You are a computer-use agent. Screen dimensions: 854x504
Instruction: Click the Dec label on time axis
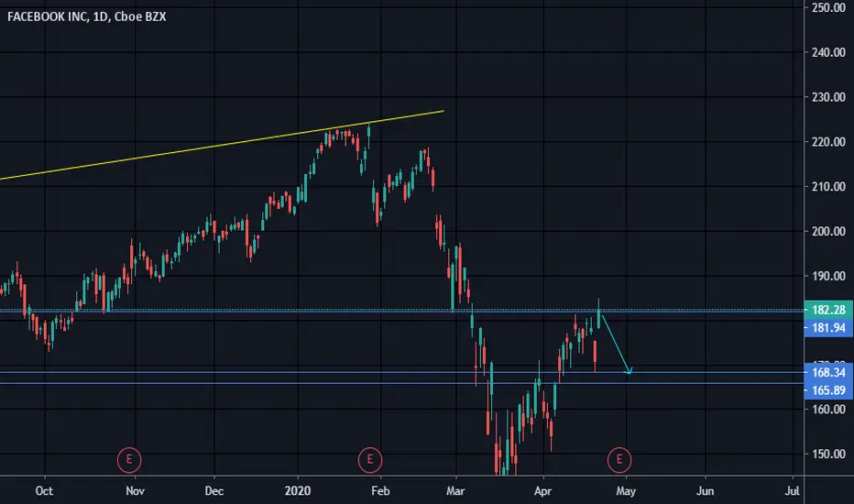coord(214,491)
